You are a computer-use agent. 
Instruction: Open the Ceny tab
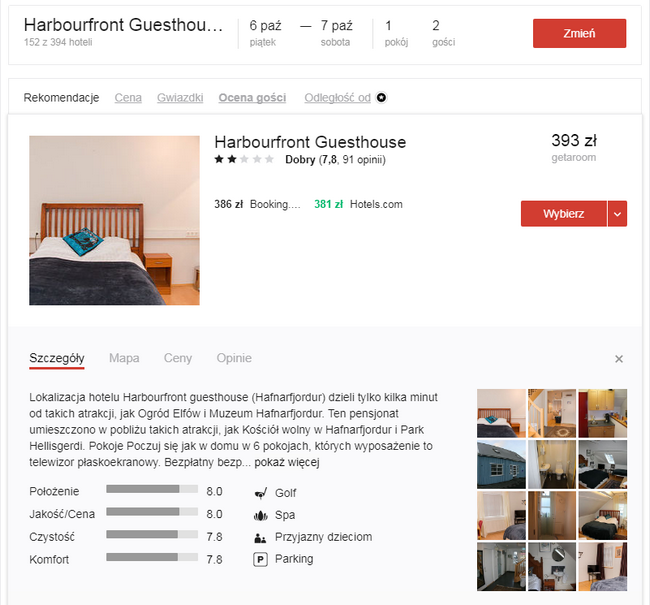click(178, 358)
